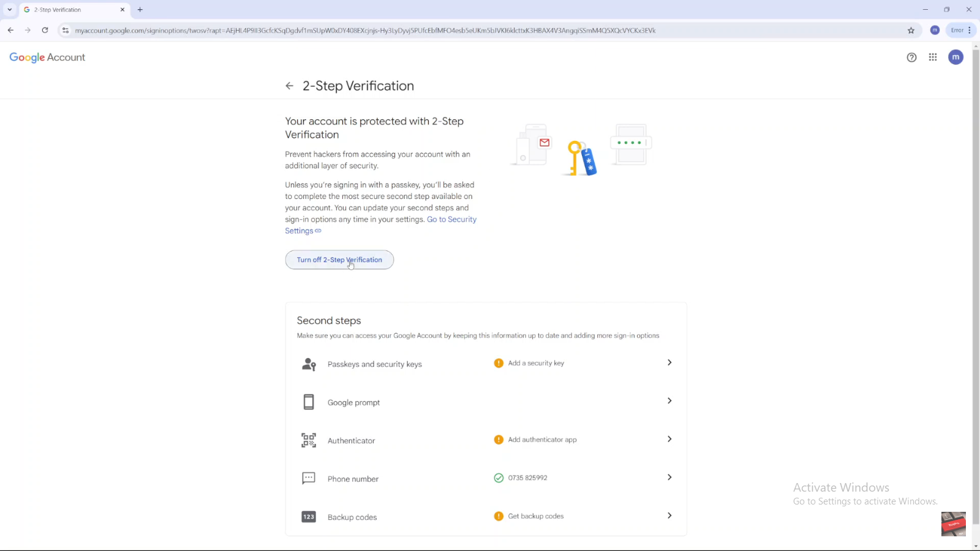Open Add a security key

pos(536,363)
